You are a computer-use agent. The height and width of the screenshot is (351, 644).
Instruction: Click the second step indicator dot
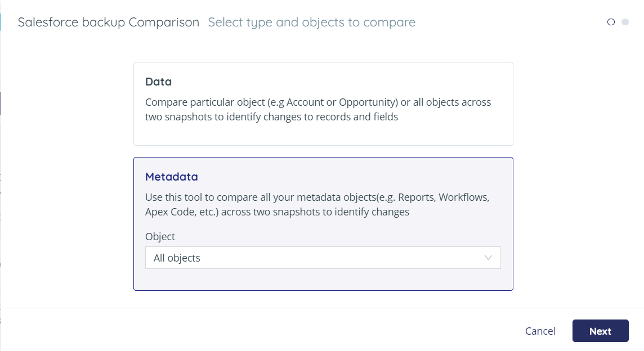(624, 21)
